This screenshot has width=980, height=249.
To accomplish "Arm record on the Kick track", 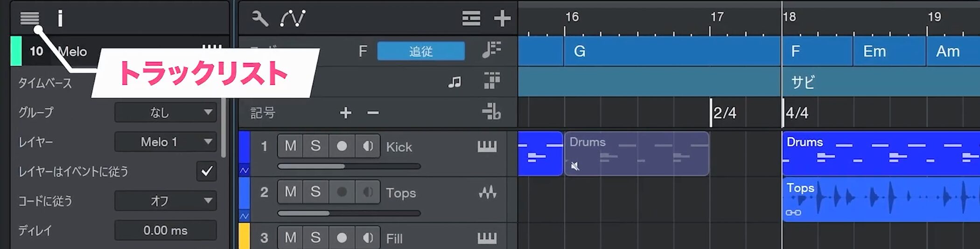I will pos(342,146).
